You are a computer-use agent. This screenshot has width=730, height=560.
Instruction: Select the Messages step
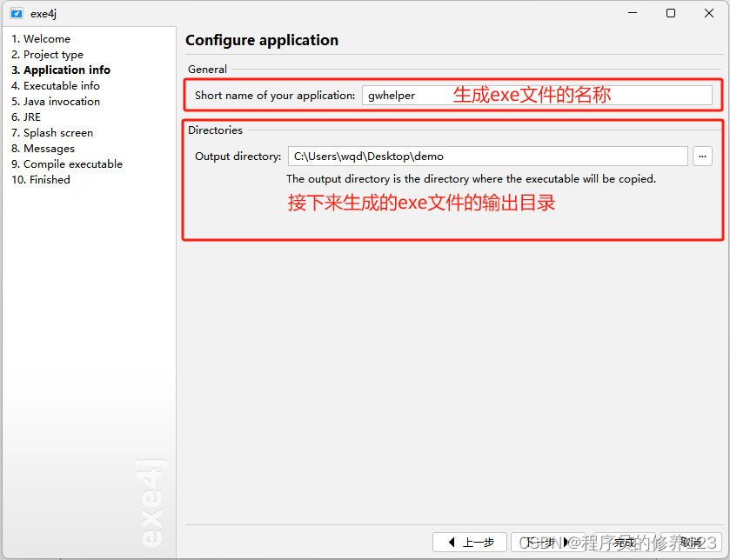[x=42, y=148]
